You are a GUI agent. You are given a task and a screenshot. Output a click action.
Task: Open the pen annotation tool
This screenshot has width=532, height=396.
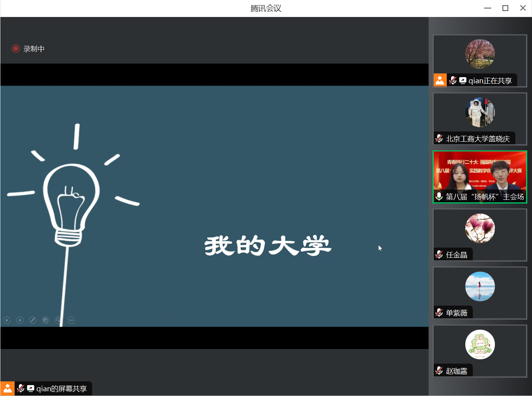[33, 320]
